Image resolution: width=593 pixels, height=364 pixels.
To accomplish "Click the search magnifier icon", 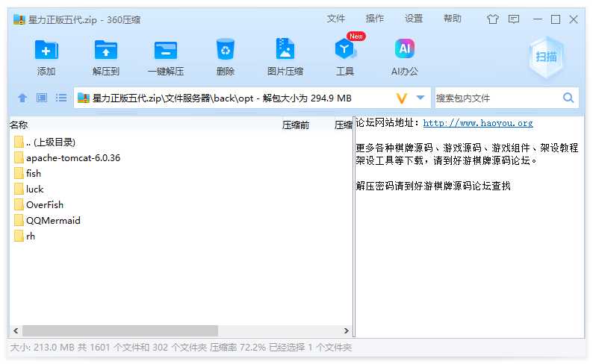I will (568, 98).
